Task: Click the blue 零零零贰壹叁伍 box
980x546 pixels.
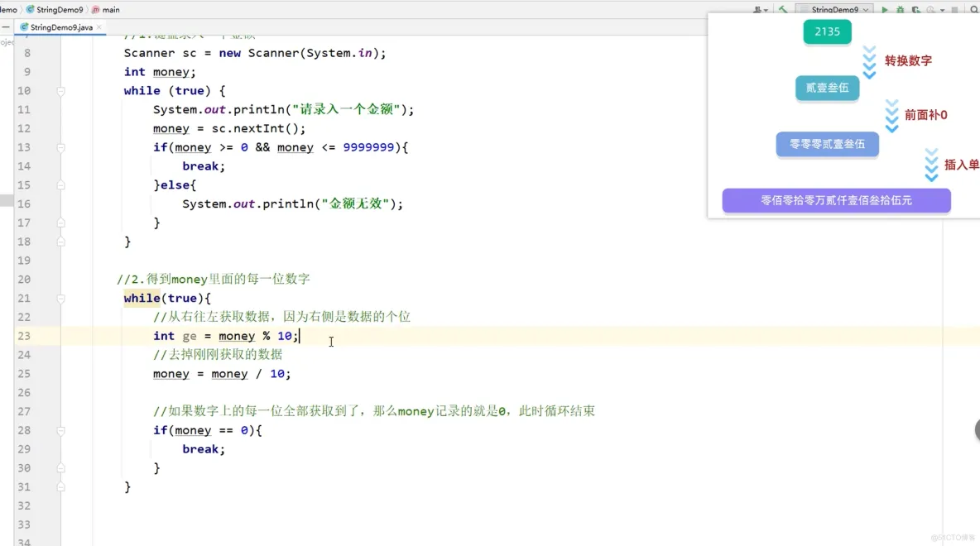Action: [x=827, y=144]
